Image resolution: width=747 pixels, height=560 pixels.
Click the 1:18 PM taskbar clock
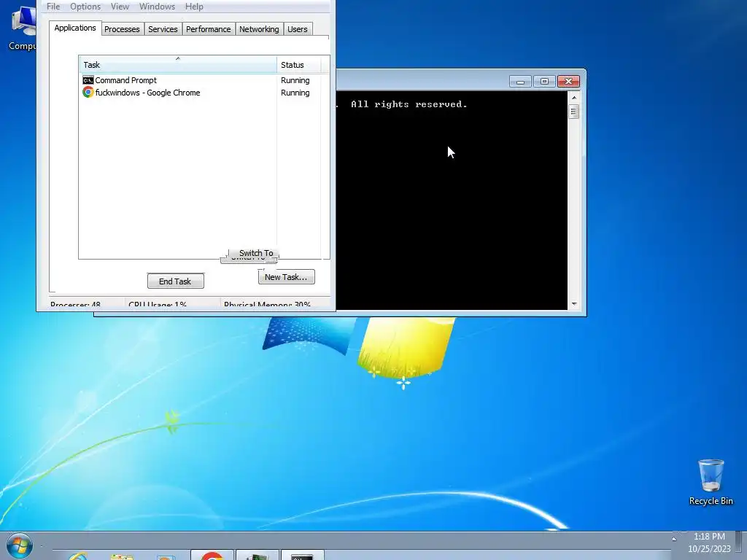coord(709,542)
